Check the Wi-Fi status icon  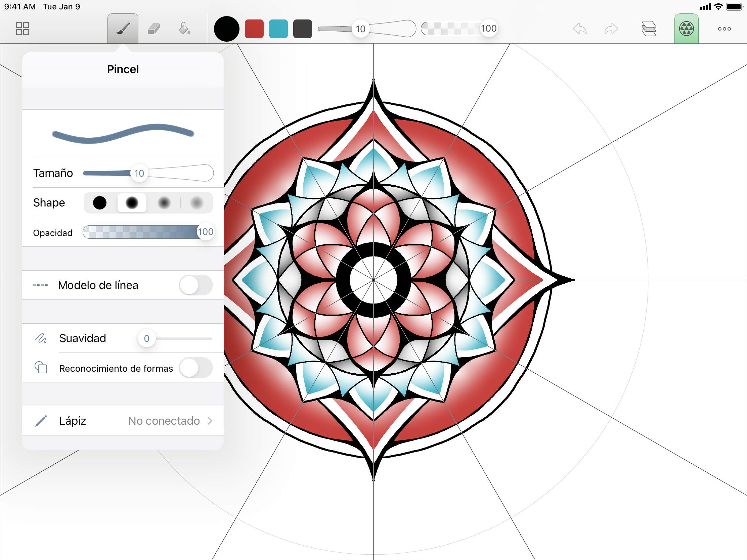point(719,7)
